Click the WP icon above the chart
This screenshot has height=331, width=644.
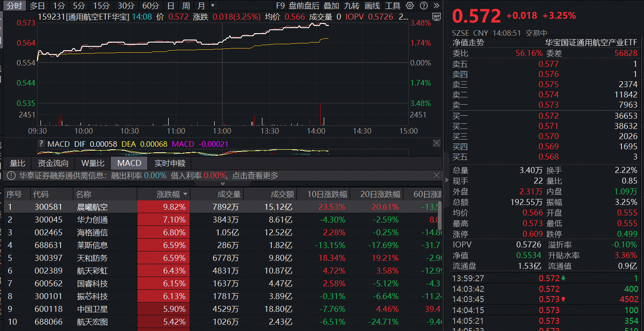click(x=437, y=16)
